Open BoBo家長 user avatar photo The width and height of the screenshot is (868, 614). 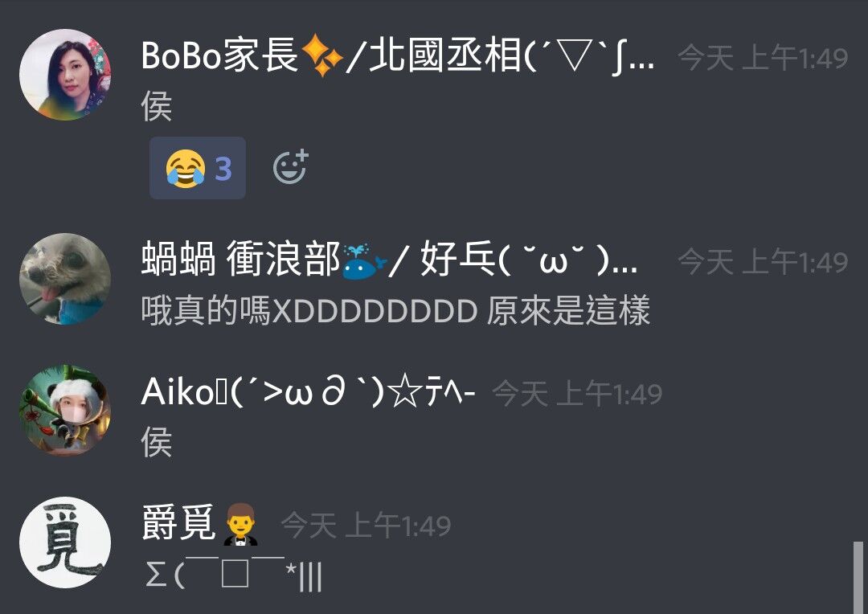click(65, 75)
